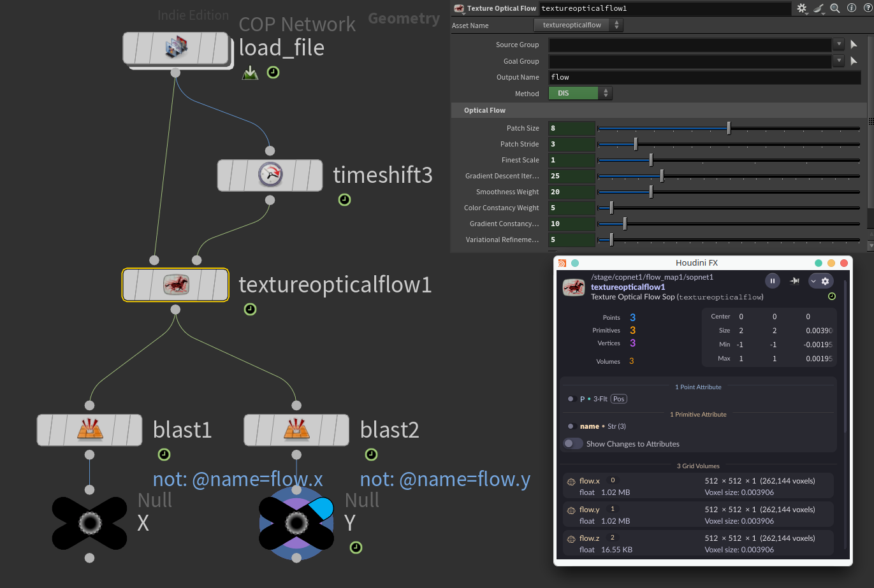Open the info window gear options
This screenshot has height=588, width=874.
click(x=825, y=281)
